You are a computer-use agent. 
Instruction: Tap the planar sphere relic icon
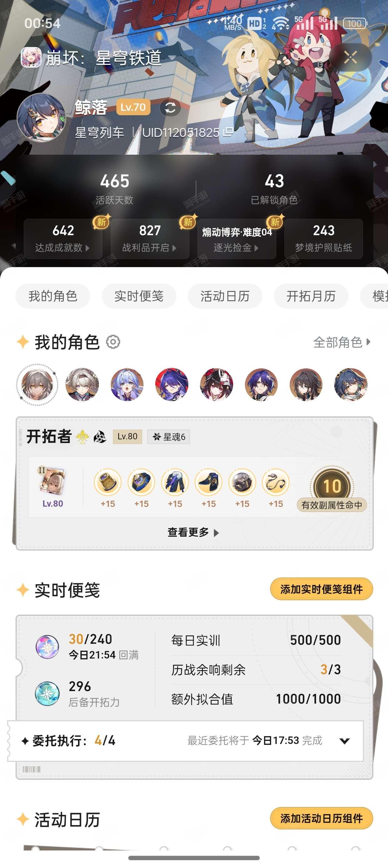(242, 482)
